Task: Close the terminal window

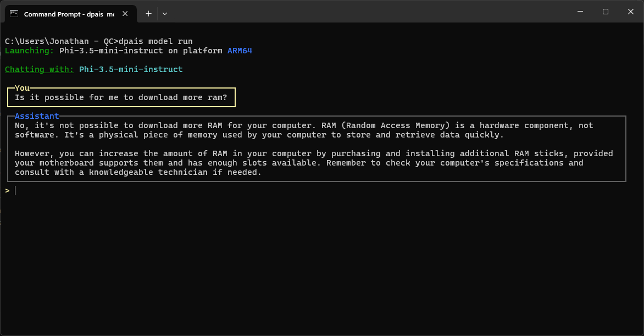Action: pos(630,12)
